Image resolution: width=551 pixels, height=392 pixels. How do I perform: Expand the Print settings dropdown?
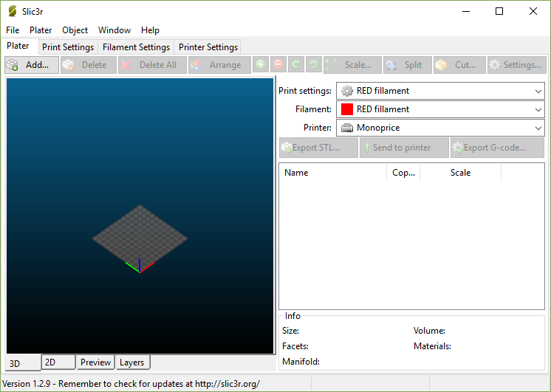(440, 91)
